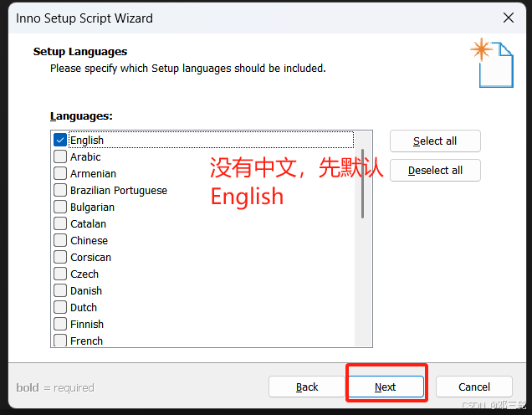Enable the Czech language checkbox

60,274
